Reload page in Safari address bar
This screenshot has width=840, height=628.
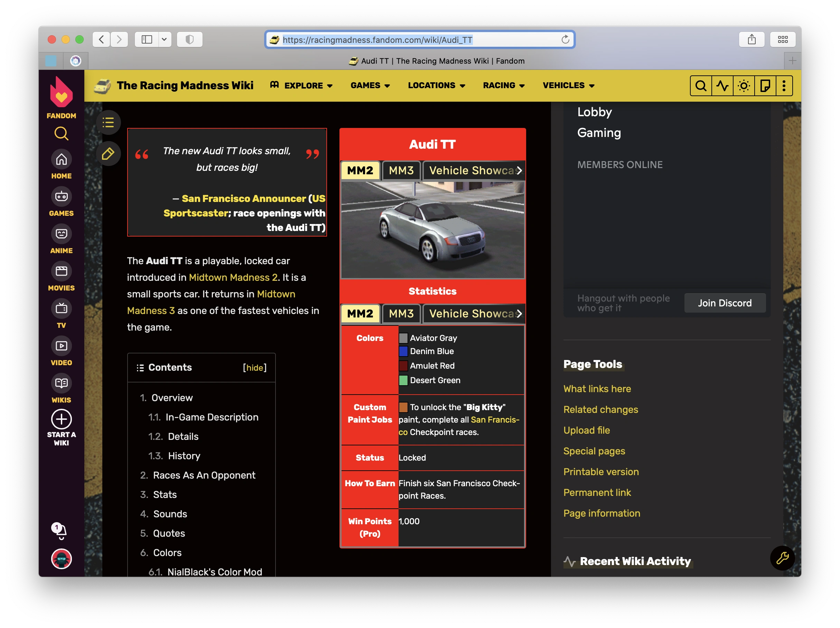(566, 39)
